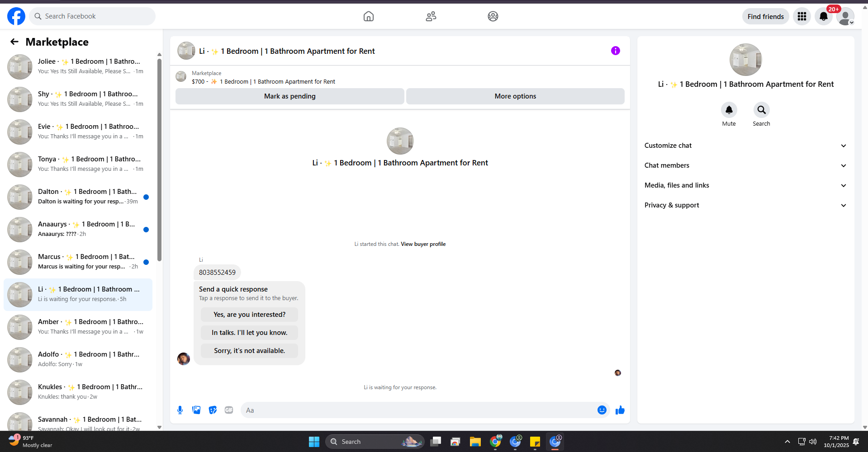Expand Media, files and links section
The height and width of the screenshot is (452, 868).
coord(745,185)
